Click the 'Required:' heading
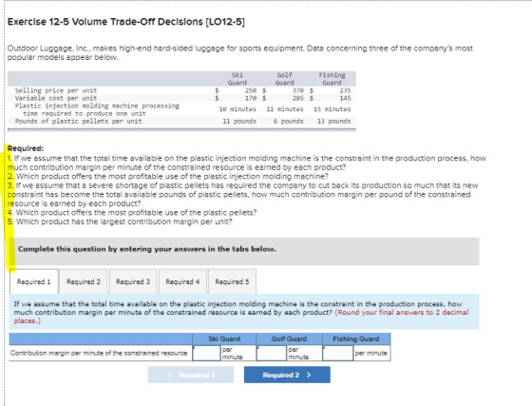 pos(26,148)
